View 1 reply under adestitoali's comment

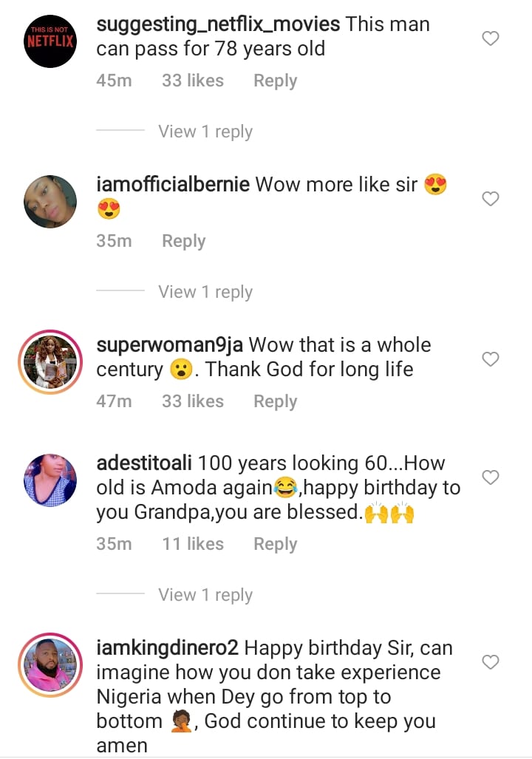click(x=205, y=595)
